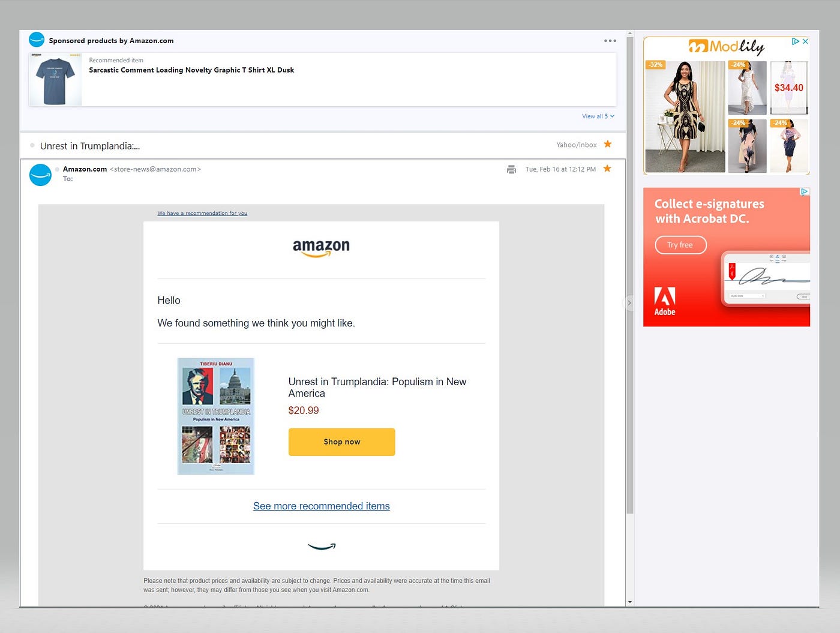Open the Sarcastic Comment T Shirt thumbnail
The image size is (840, 633).
tap(55, 80)
